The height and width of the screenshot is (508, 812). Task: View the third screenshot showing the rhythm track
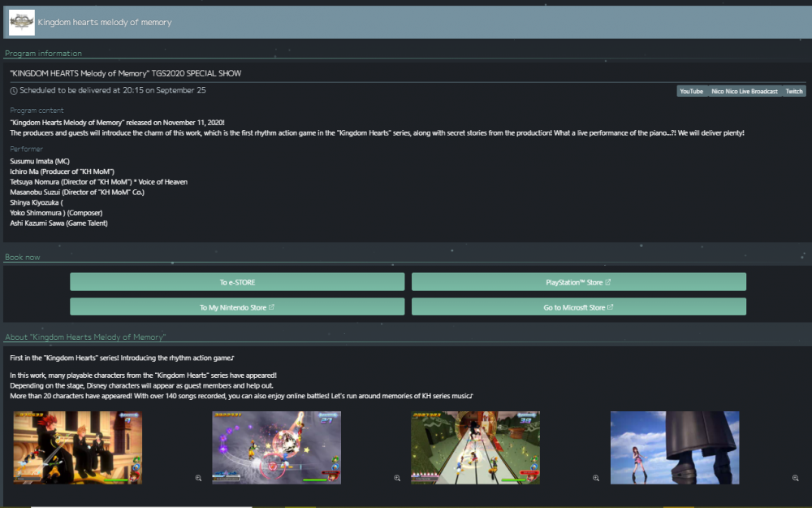(x=475, y=448)
